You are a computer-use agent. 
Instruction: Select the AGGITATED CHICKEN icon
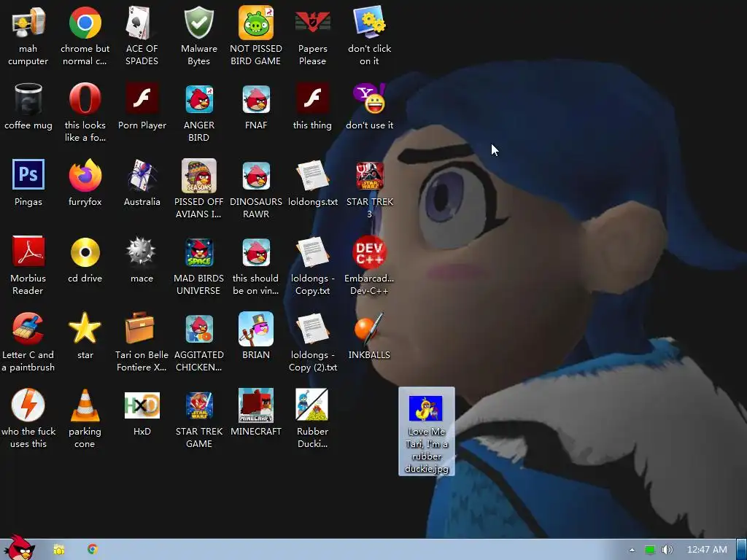(x=198, y=329)
